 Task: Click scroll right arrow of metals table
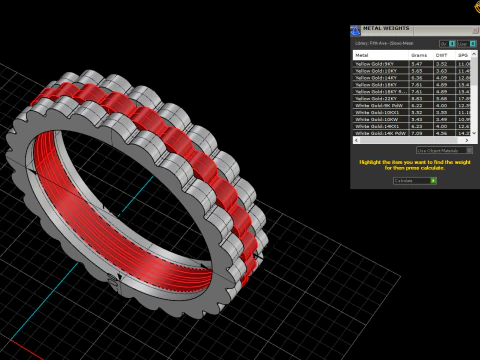[467, 140]
